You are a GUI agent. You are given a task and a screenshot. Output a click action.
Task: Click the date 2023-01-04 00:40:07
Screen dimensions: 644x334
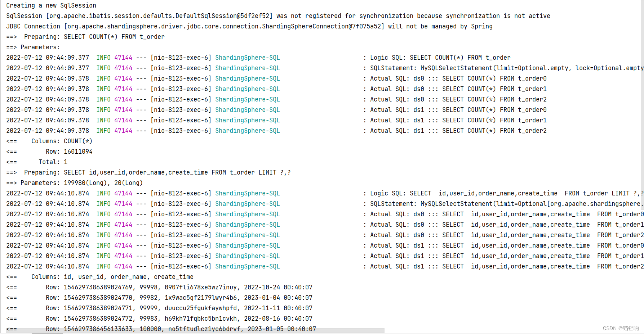(x=278, y=298)
